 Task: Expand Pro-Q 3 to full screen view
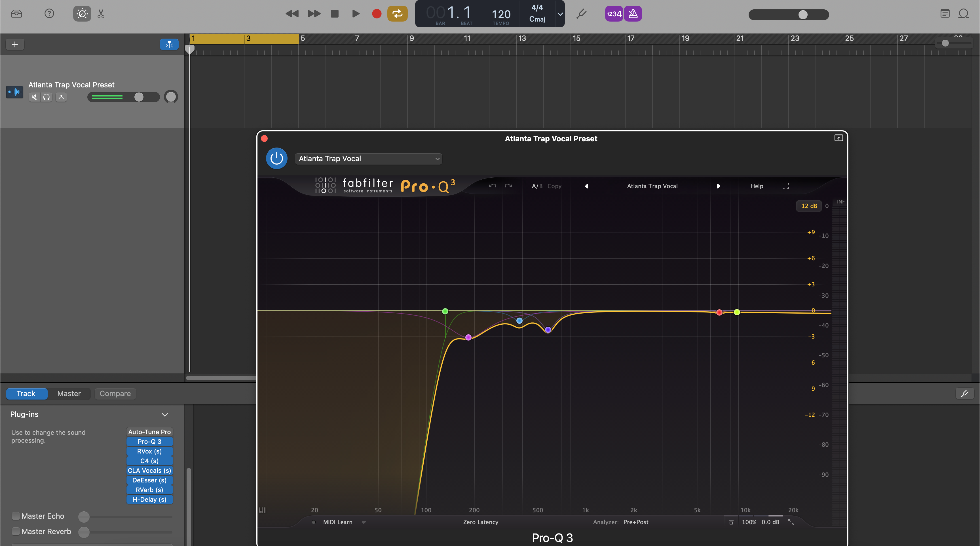click(785, 186)
